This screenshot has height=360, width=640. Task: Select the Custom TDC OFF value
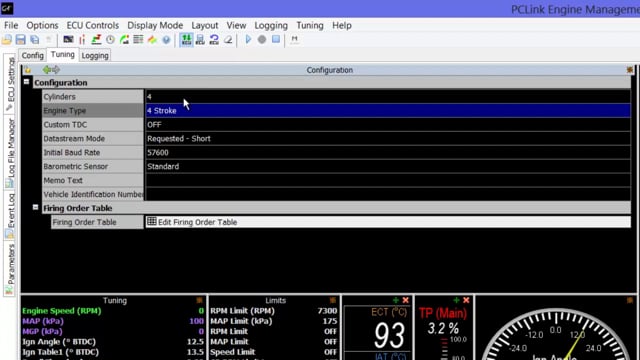tap(388, 124)
